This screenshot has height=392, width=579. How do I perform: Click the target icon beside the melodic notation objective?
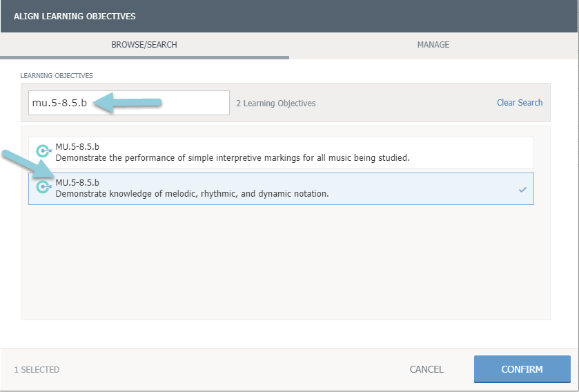pos(43,188)
